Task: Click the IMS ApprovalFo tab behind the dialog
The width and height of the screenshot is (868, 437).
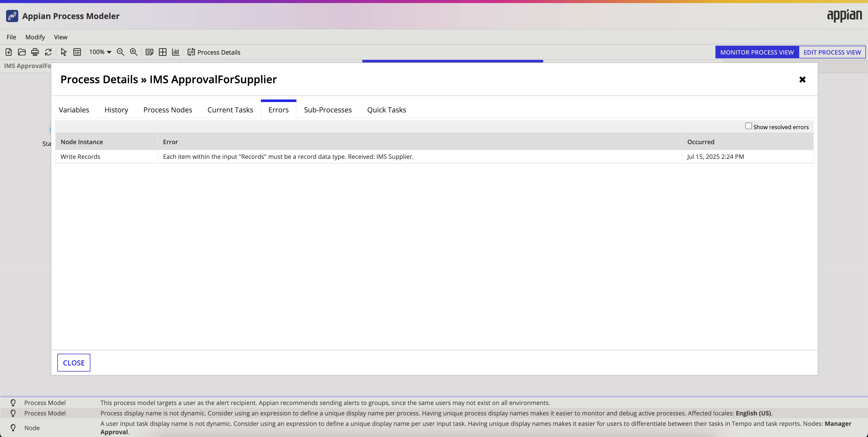Action: coord(27,66)
